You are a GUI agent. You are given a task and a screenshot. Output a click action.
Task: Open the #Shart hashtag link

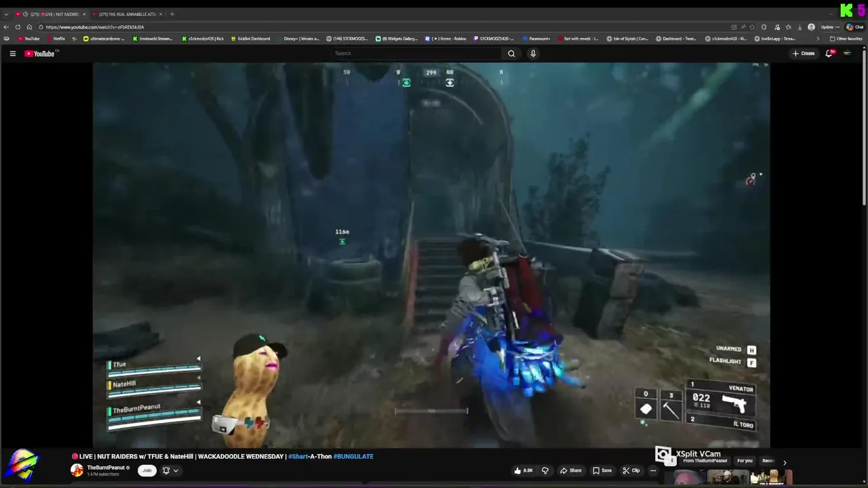(x=298, y=457)
